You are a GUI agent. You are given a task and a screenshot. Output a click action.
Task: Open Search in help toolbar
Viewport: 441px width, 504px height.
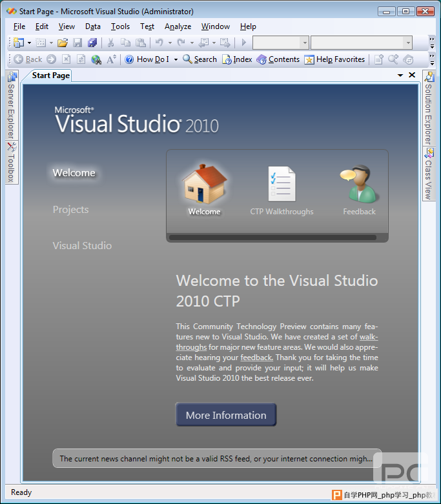pyautogui.click(x=200, y=59)
